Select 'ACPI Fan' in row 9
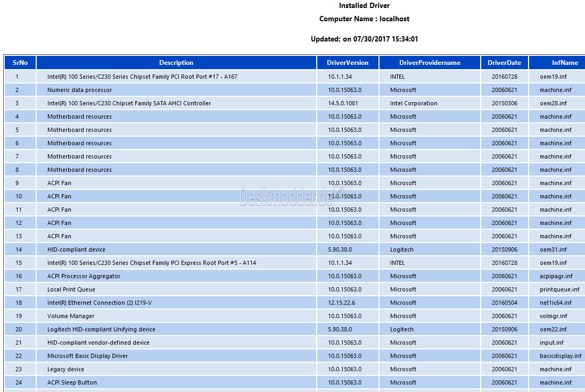Screen dimensions: 585x392 tap(59, 183)
